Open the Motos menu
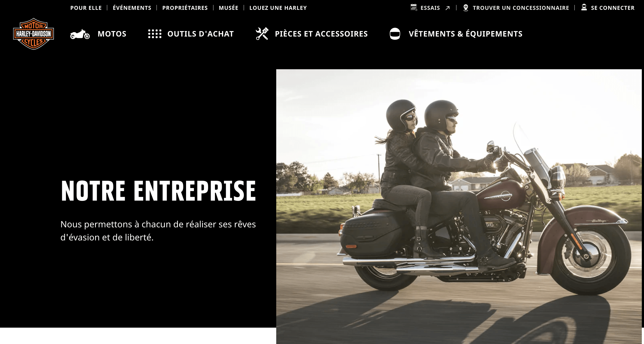This screenshot has width=644, height=344. [x=112, y=34]
